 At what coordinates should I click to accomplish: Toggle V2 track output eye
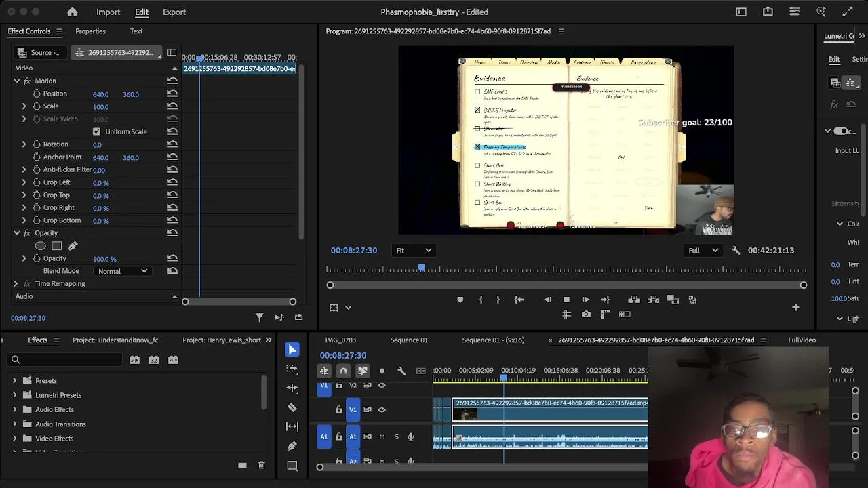pyautogui.click(x=382, y=385)
